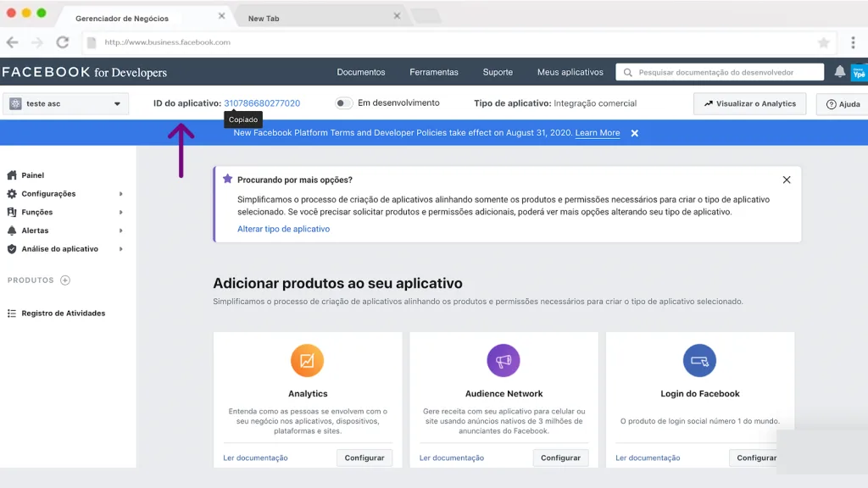The image size is (868, 488).
Task: Open browser three-dot menu
Action: 853,42
